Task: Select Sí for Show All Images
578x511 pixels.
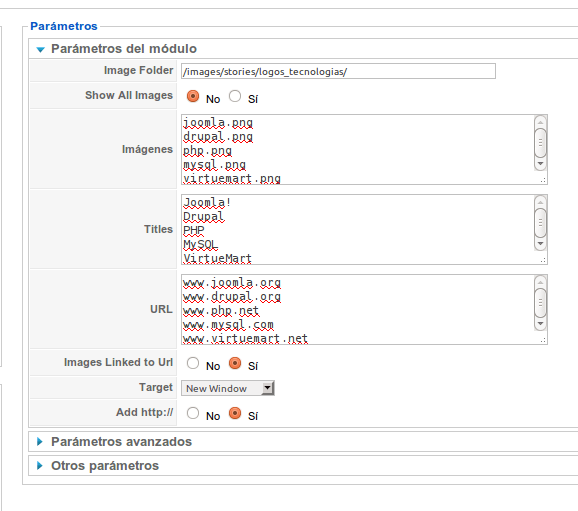Action: coord(235,96)
